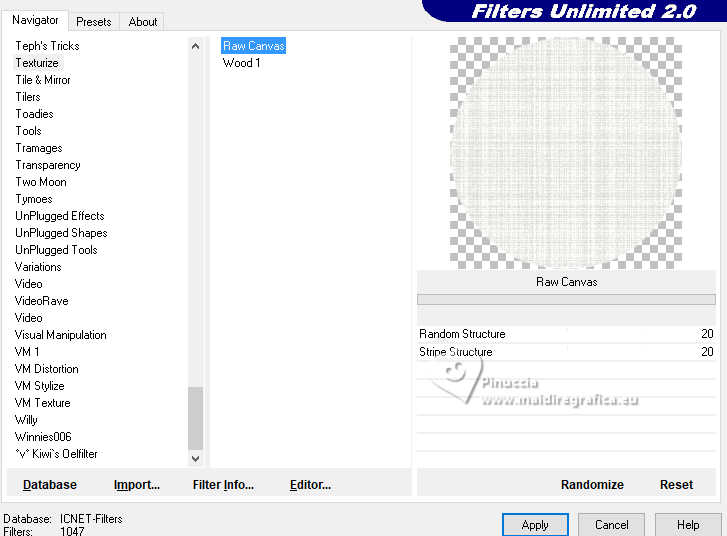727x536 pixels.
Task: Select Kiwi's Oelfilter category
Action: (x=56, y=454)
